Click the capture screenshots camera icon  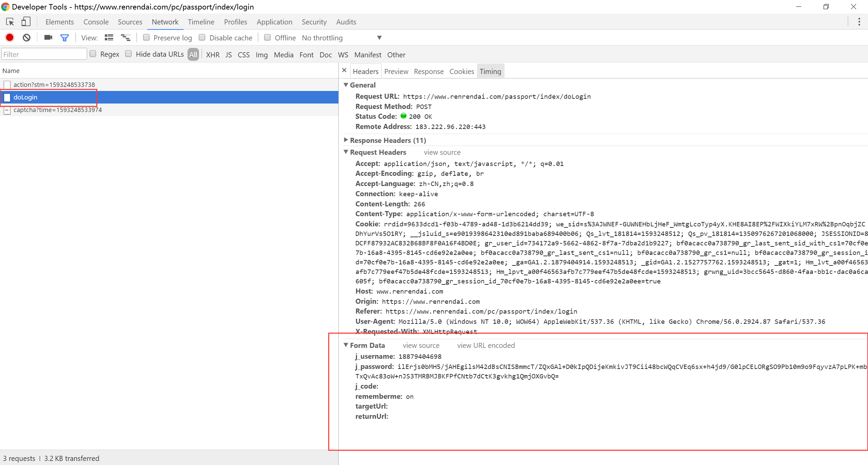pos(48,38)
